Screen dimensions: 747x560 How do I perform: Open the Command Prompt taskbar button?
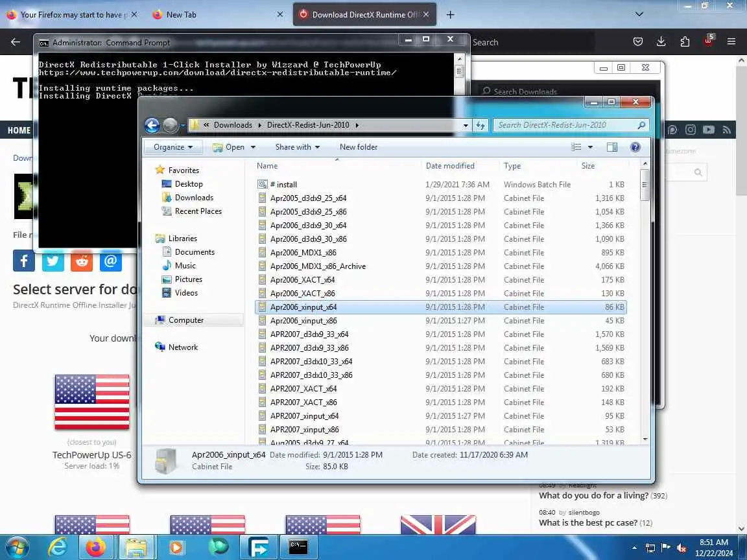pyautogui.click(x=299, y=547)
